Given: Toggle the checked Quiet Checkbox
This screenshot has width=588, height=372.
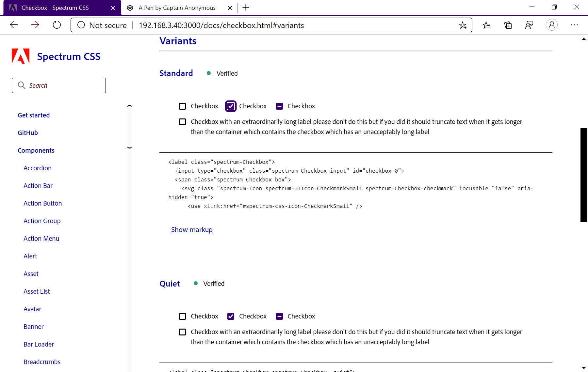Looking at the screenshot, I should coord(231,316).
